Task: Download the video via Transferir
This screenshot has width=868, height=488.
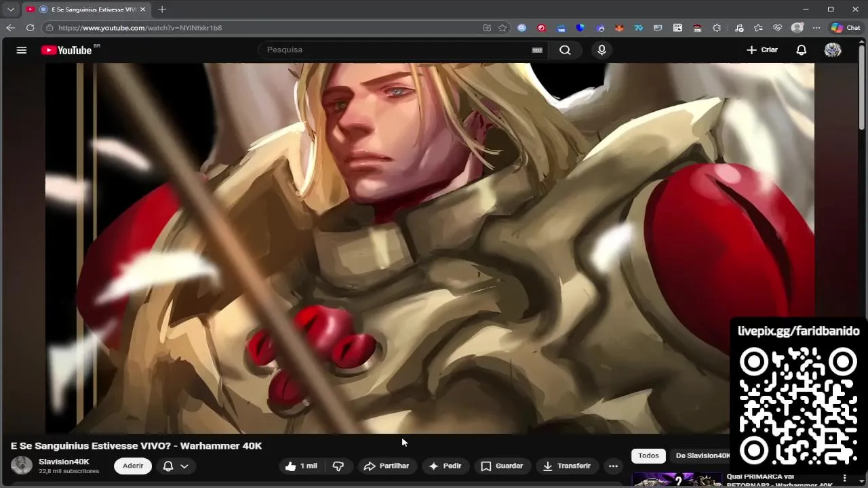Action: [567, 466]
